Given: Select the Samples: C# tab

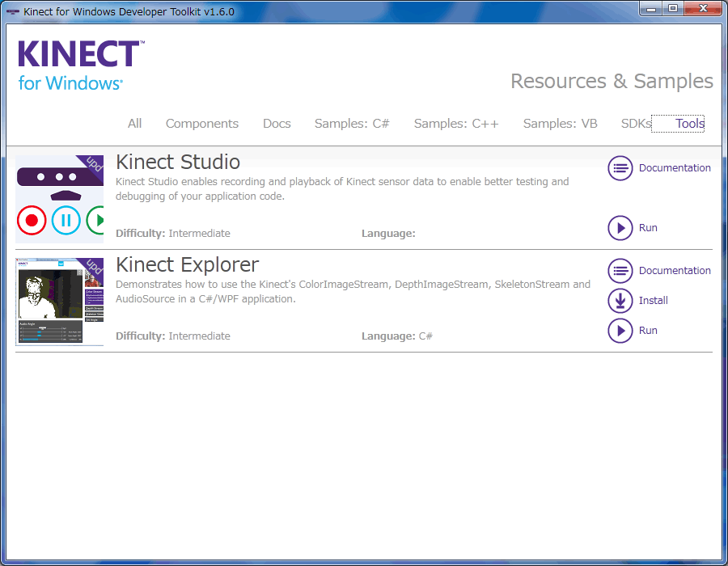Looking at the screenshot, I should pos(352,124).
